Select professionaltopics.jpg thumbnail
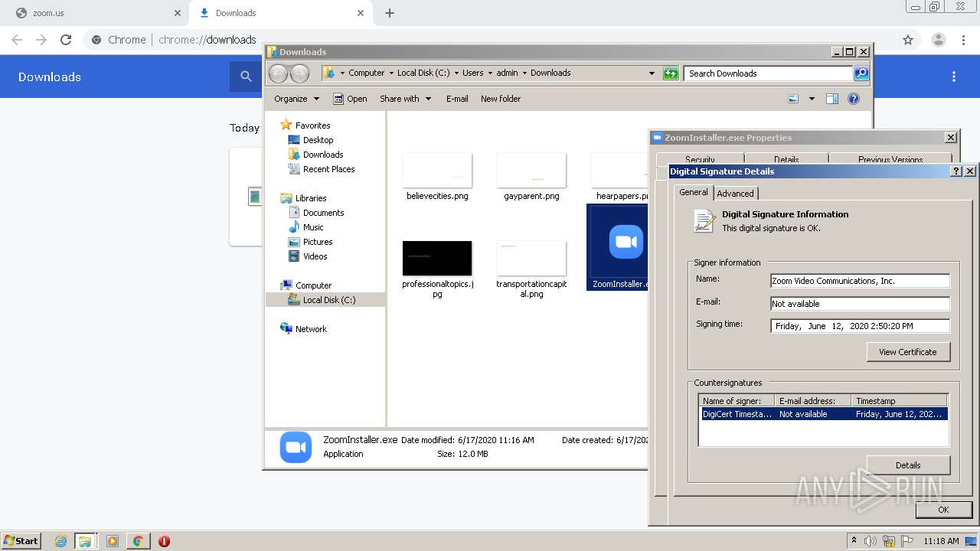 (437, 259)
